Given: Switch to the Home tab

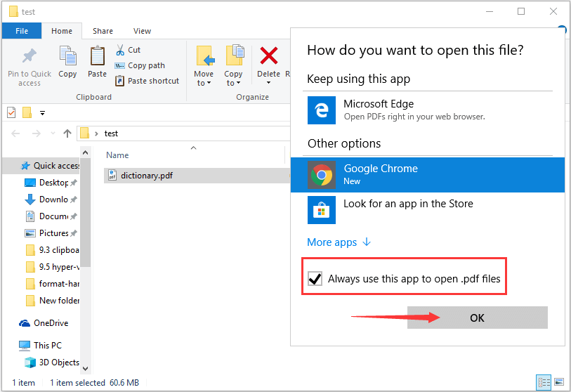Looking at the screenshot, I should (x=62, y=31).
